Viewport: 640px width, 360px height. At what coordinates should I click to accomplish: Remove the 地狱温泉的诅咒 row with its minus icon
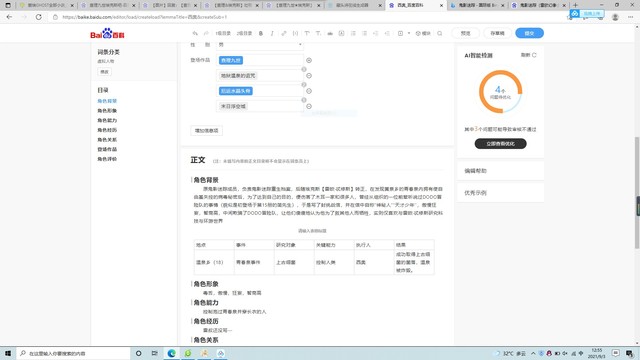click(x=309, y=76)
